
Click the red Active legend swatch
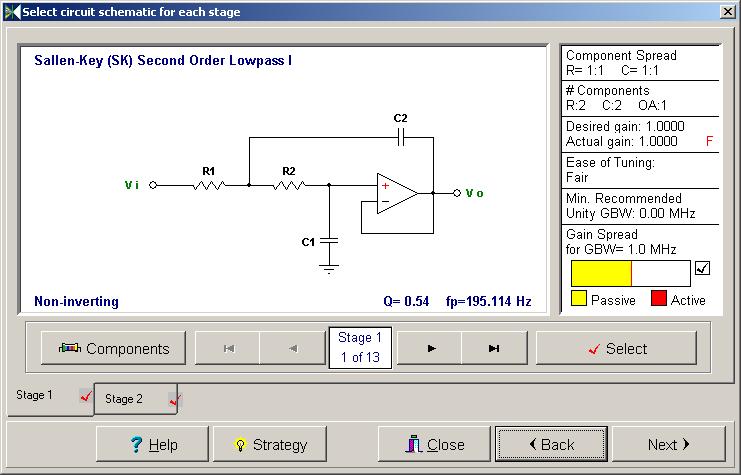[x=659, y=299]
